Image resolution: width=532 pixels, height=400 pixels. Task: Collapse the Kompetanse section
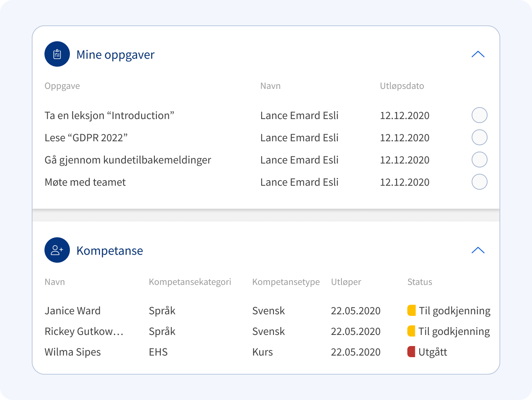pos(478,250)
